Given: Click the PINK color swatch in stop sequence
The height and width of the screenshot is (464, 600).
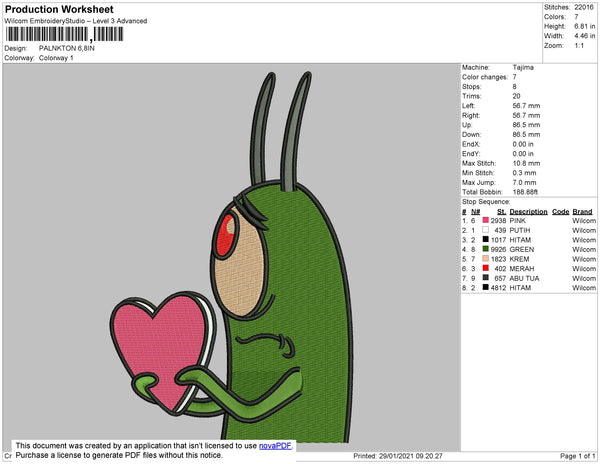Looking at the screenshot, I should pyautogui.click(x=486, y=220).
